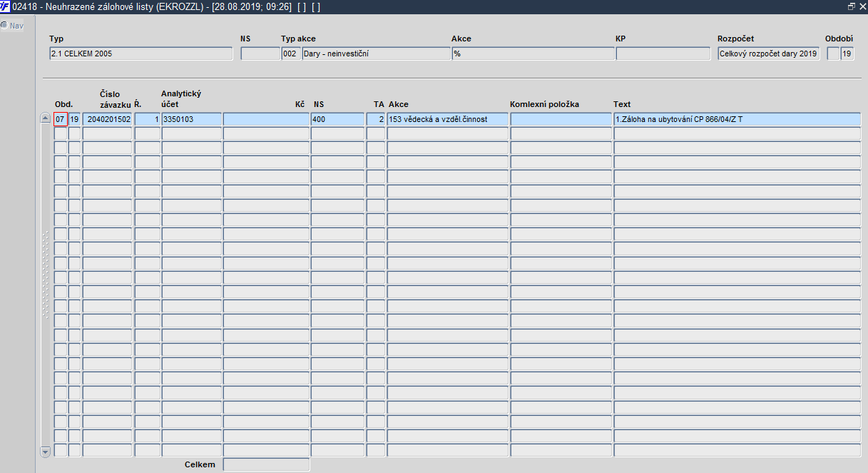Screen dimensions: 868x473
Task: Select Číslo závazku cell '2040201502'
Action: coord(108,119)
